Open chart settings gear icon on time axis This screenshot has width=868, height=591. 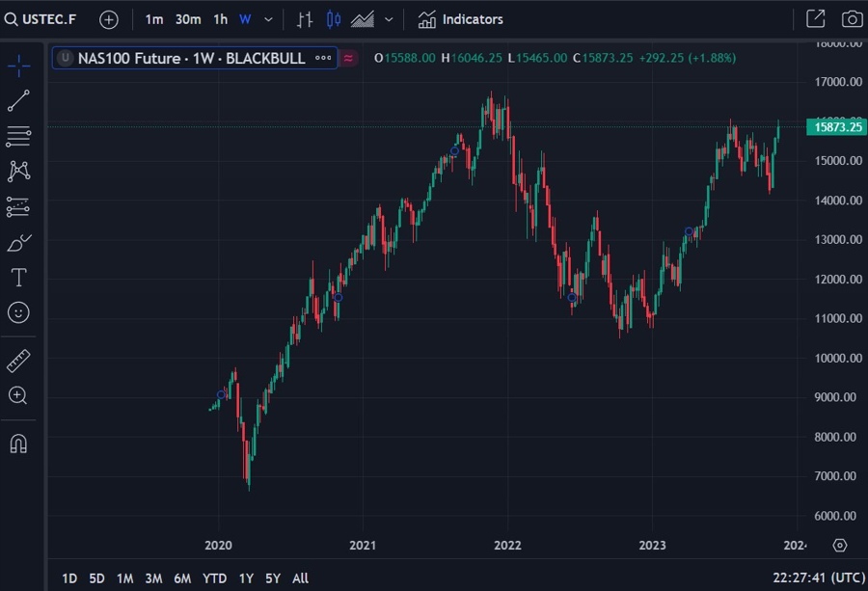840,545
